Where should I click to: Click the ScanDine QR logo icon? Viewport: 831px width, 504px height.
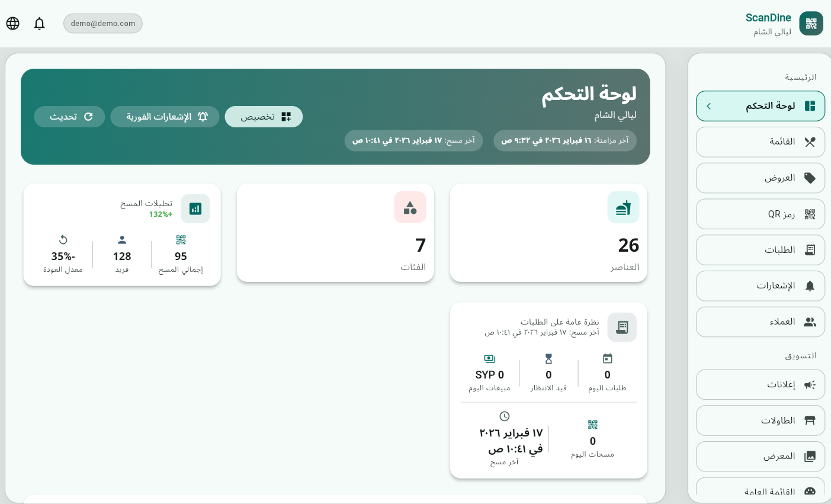click(x=811, y=24)
